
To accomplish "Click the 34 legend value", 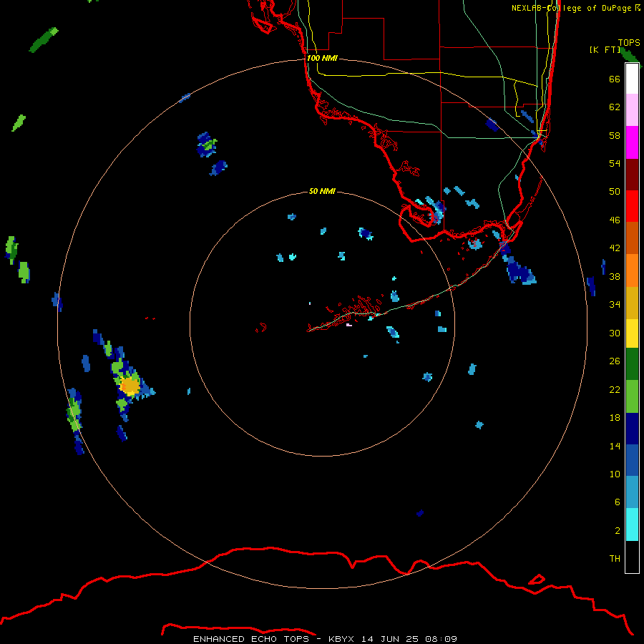I will pyautogui.click(x=615, y=304).
